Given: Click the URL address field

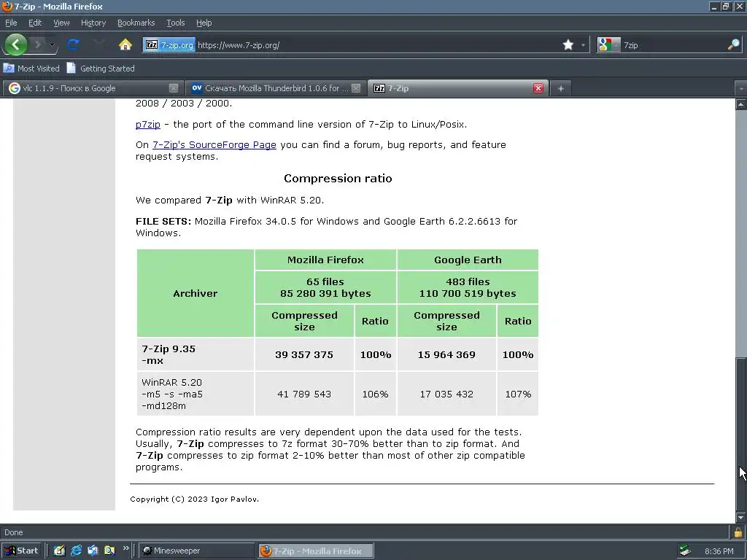Looking at the screenshot, I should point(376,44).
